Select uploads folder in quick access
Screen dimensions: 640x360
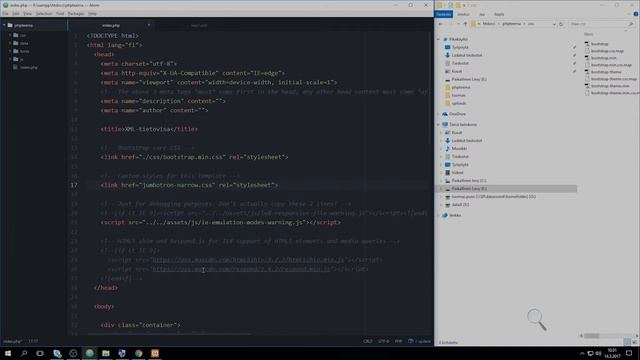click(x=458, y=103)
